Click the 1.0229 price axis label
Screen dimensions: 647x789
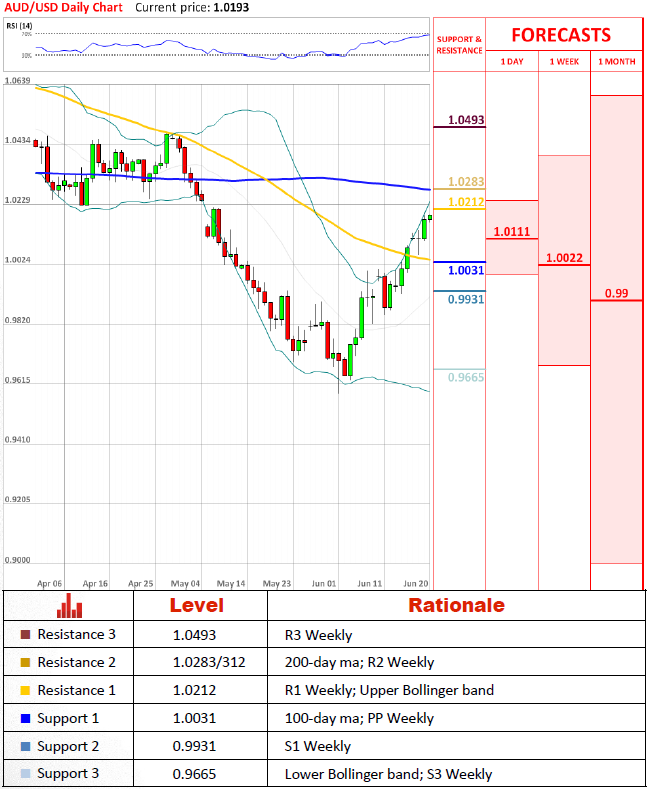pyautogui.click(x=17, y=200)
